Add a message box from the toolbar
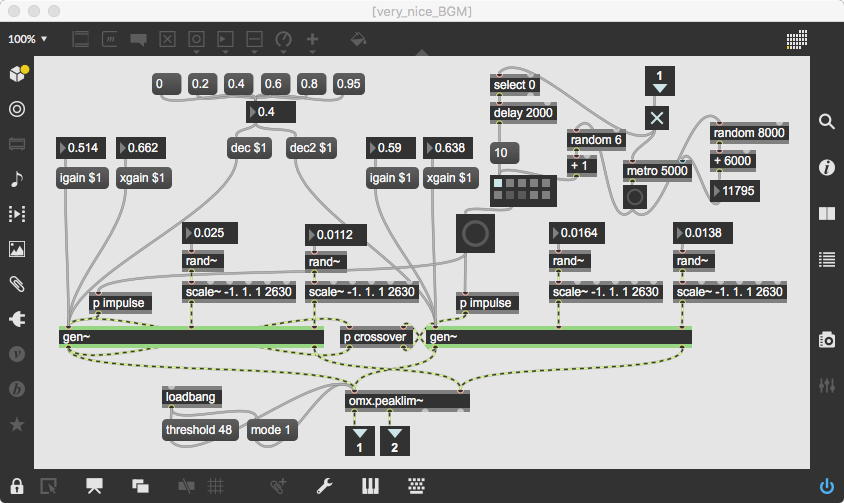 (x=109, y=39)
